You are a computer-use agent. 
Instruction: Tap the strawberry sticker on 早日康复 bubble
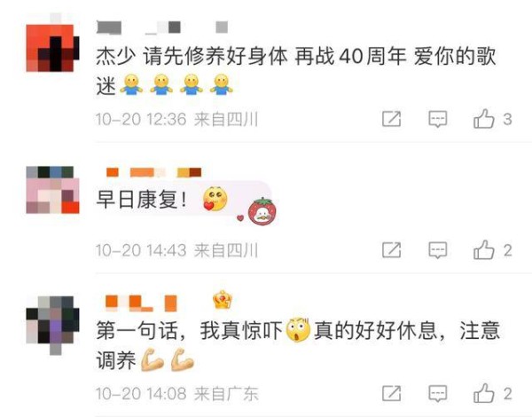coord(262,212)
